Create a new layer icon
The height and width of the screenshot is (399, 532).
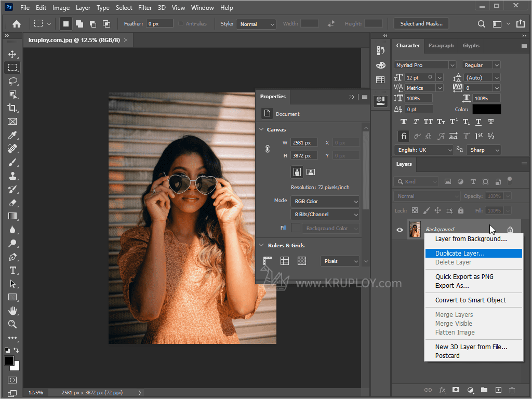(x=498, y=390)
